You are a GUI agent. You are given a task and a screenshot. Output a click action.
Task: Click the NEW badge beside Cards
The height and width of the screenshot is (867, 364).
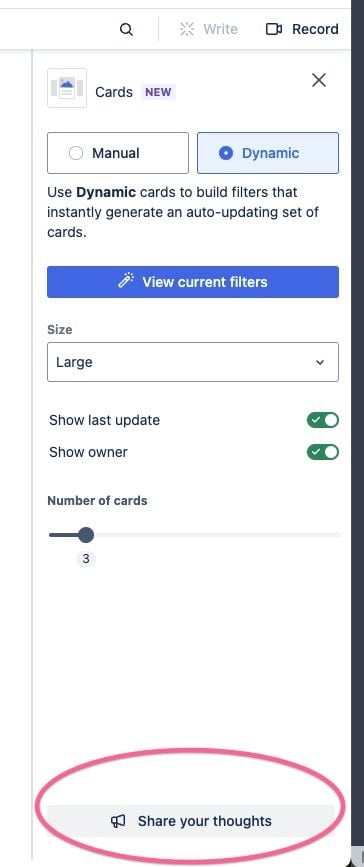click(x=158, y=92)
